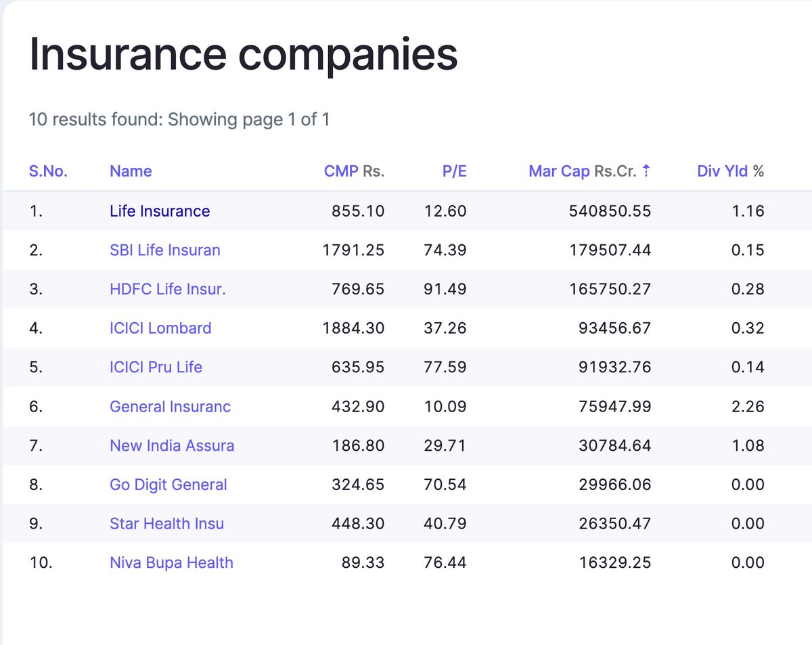The width and height of the screenshot is (812, 645).
Task: Select CMP value 855.10
Action: coord(358,211)
